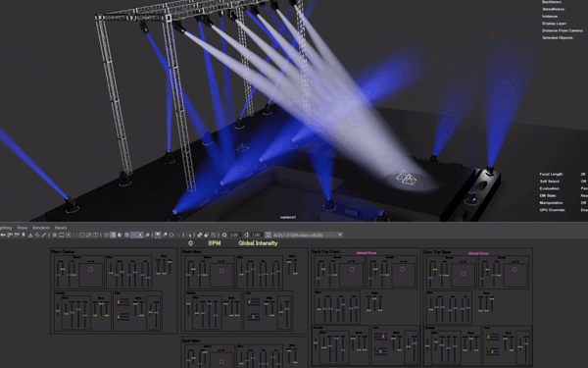Click the pink group label beside Spot Top Front

(x=367, y=253)
